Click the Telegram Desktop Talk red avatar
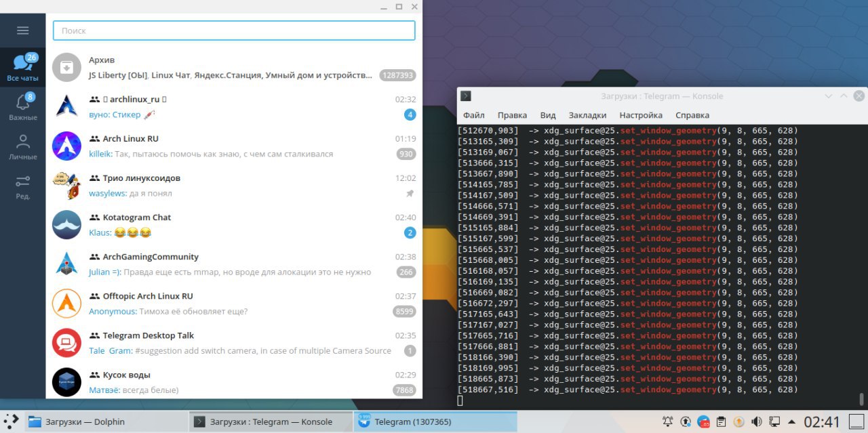Image resolution: width=868 pixels, height=433 pixels. click(66, 342)
